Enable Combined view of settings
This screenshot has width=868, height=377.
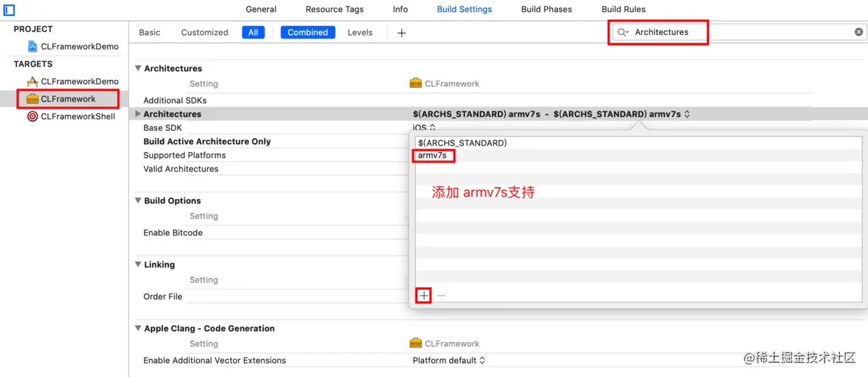308,32
